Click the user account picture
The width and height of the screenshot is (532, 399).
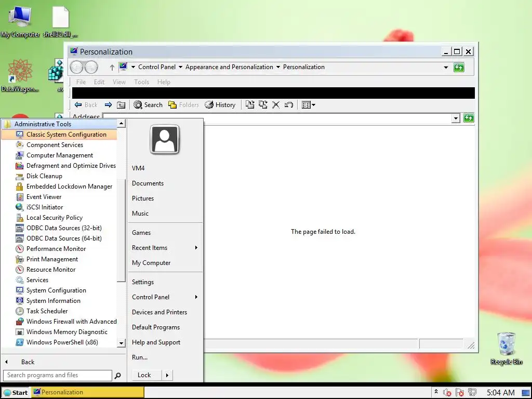point(165,139)
